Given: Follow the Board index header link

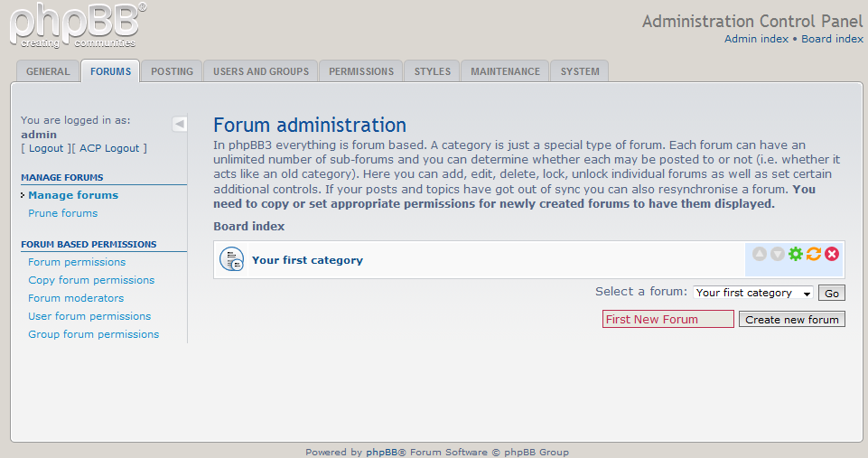Looking at the screenshot, I should (832, 39).
